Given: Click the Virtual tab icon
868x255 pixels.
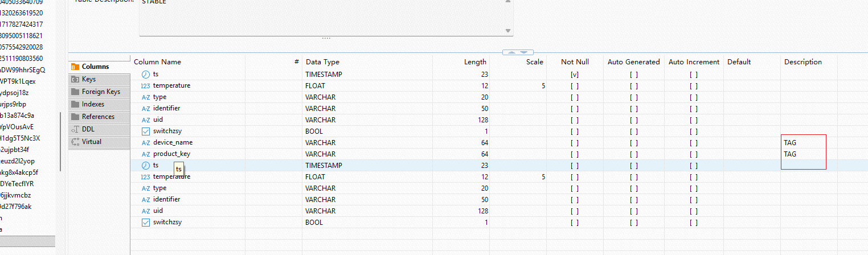Looking at the screenshot, I should [x=75, y=142].
